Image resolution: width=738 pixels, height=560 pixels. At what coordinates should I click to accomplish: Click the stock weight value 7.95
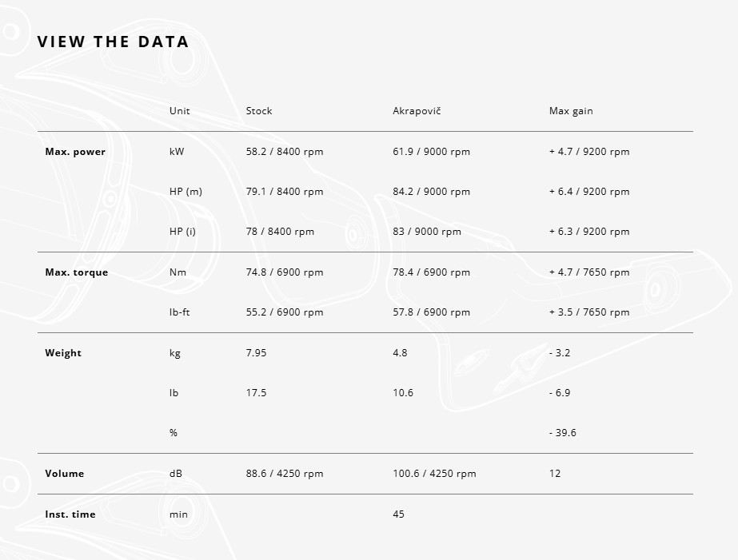[x=257, y=353]
